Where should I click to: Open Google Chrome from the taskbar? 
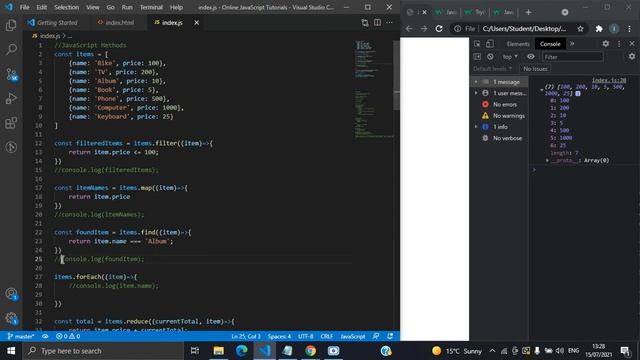310,351
